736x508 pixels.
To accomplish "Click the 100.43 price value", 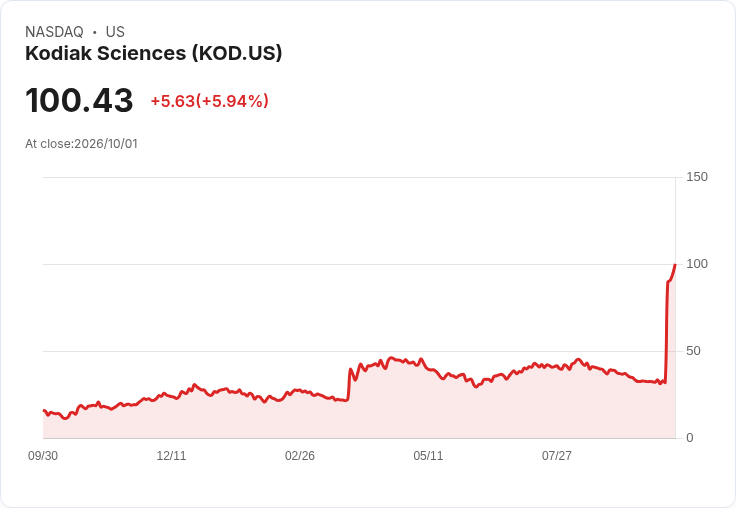I will point(79,100).
